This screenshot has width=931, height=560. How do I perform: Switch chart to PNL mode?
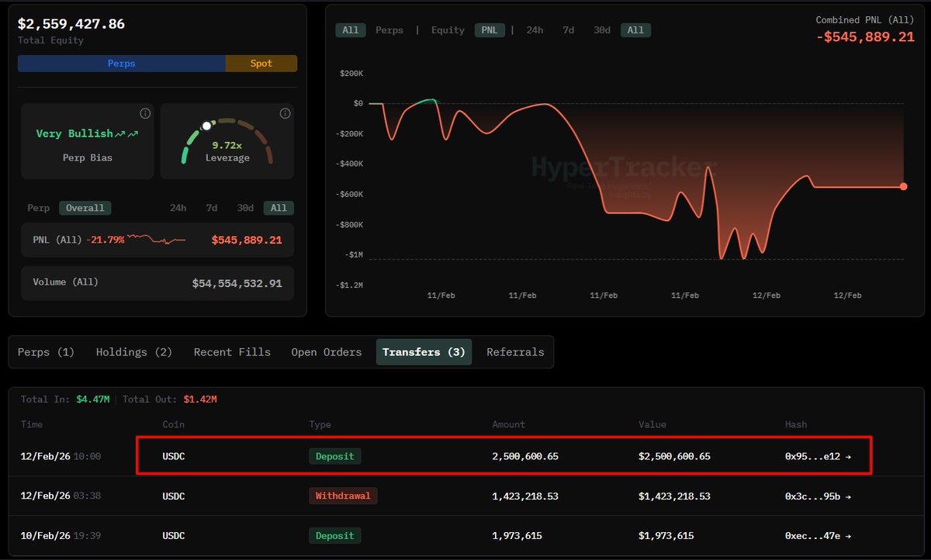(490, 30)
